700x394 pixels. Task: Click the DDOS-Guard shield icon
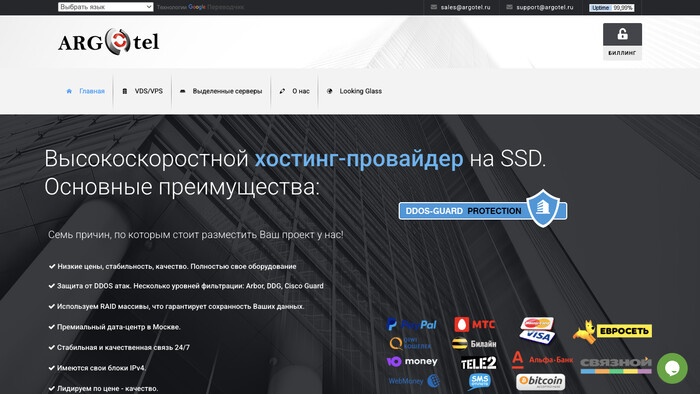pos(543,207)
